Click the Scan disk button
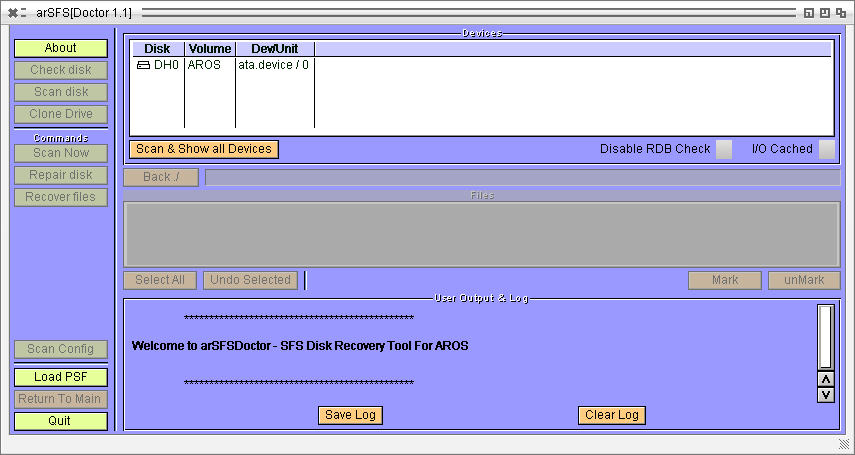 (61, 92)
